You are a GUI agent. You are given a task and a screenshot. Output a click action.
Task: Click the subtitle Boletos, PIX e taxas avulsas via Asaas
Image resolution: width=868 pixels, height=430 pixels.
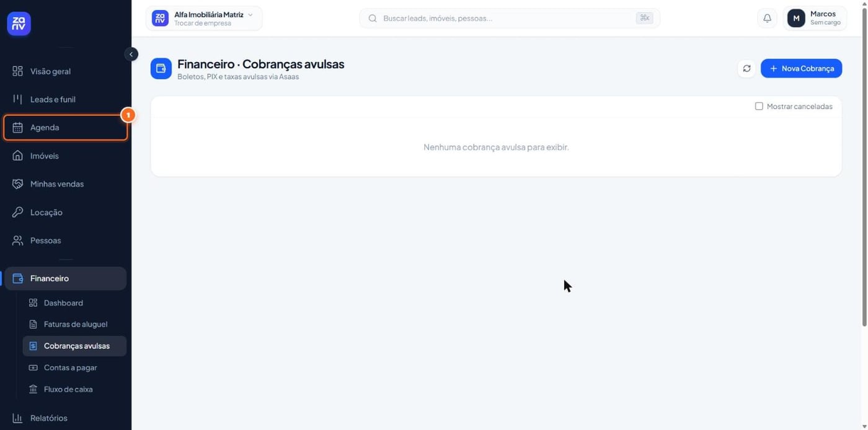pos(238,77)
